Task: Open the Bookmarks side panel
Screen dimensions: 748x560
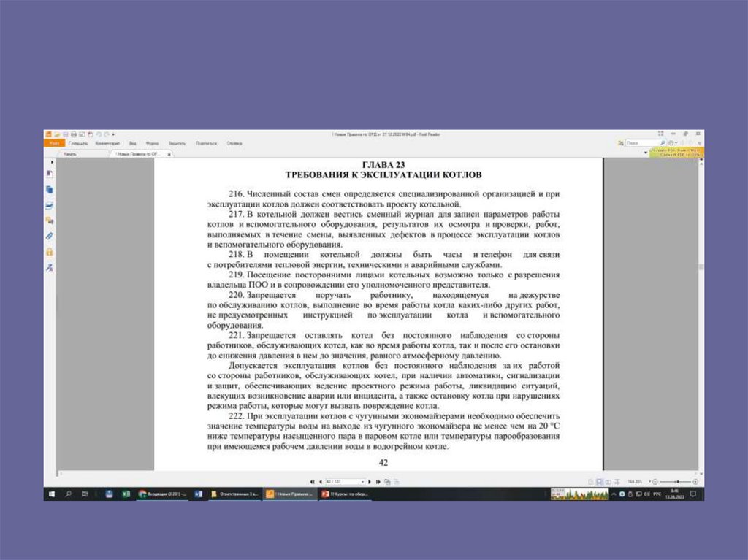Action: click(50, 174)
